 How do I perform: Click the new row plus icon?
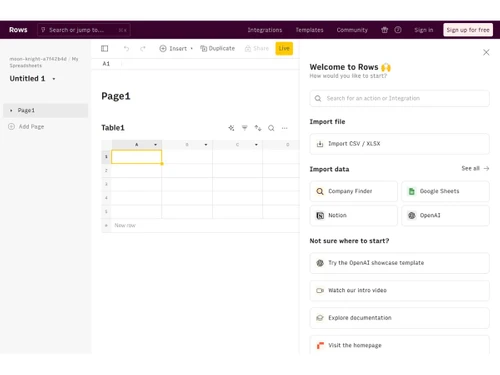point(106,226)
